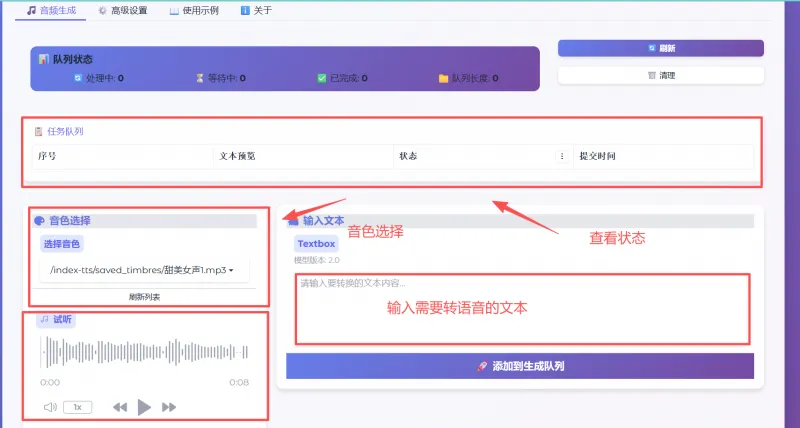
Task: Click the 任务队列 clipboard icon
Action: point(38,132)
